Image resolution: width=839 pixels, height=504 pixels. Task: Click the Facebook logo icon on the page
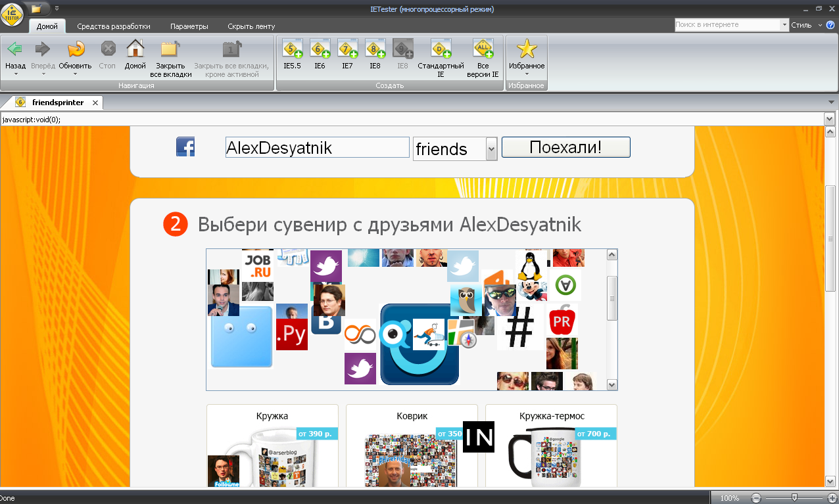pyautogui.click(x=185, y=147)
